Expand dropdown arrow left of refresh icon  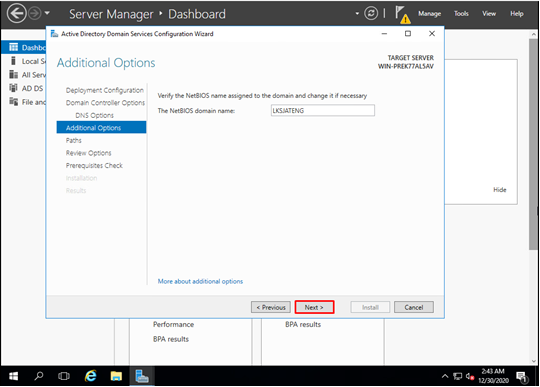pyautogui.click(x=357, y=13)
